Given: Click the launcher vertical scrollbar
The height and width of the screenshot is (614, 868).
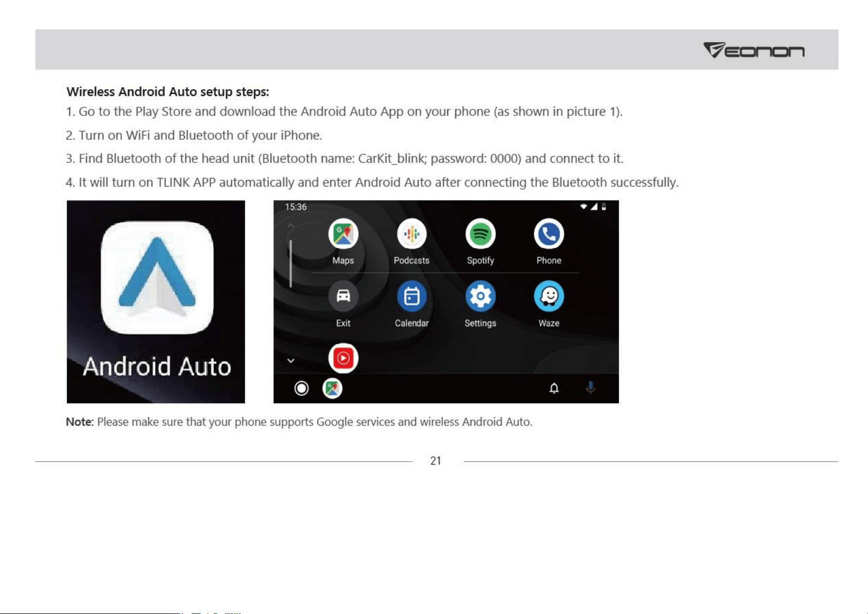Looking at the screenshot, I should coord(291,263).
